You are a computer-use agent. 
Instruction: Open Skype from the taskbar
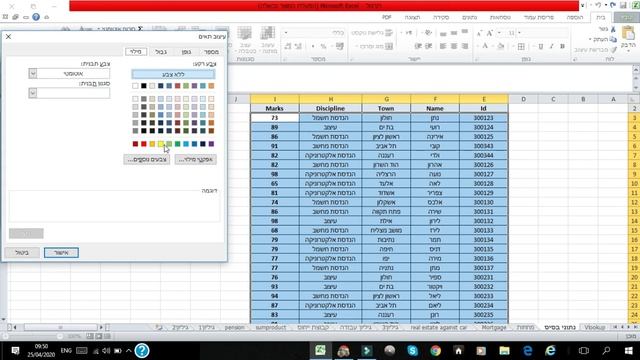click(412, 351)
